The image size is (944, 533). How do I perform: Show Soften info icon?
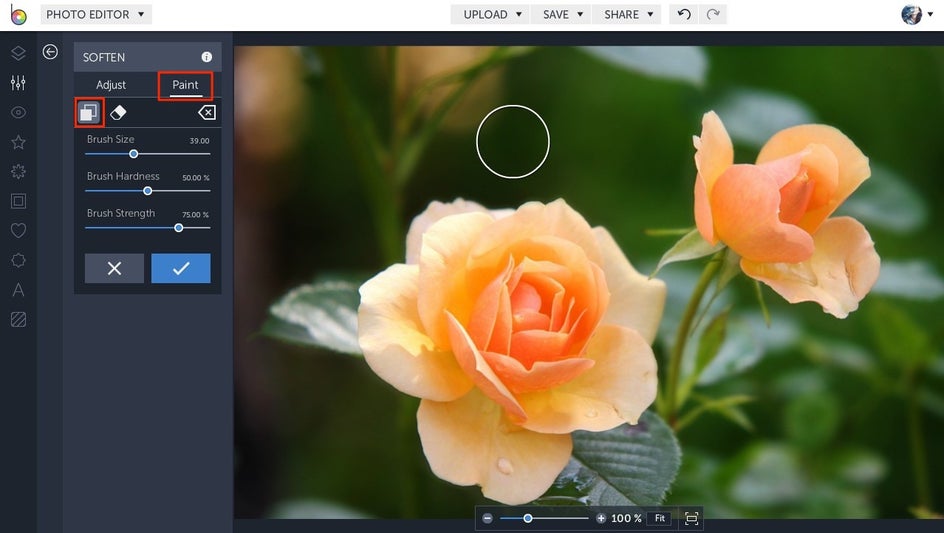pyautogui.click(x=206, y=57)
